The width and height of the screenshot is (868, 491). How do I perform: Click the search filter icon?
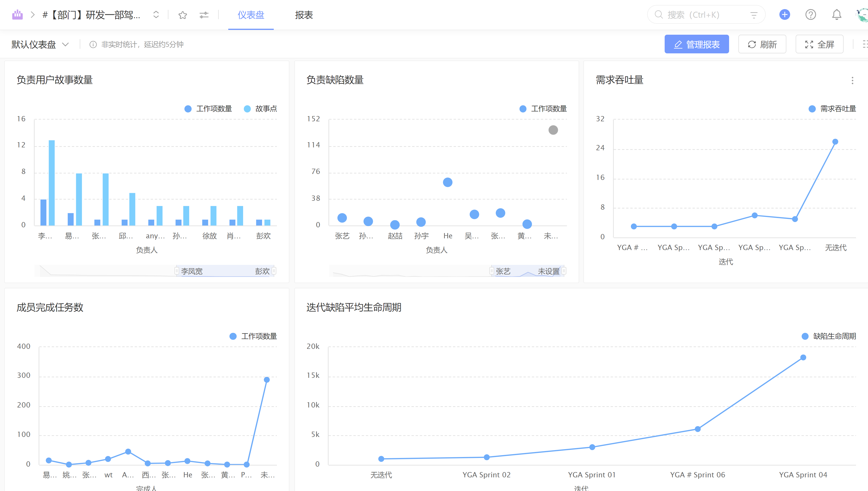[754, 15]
